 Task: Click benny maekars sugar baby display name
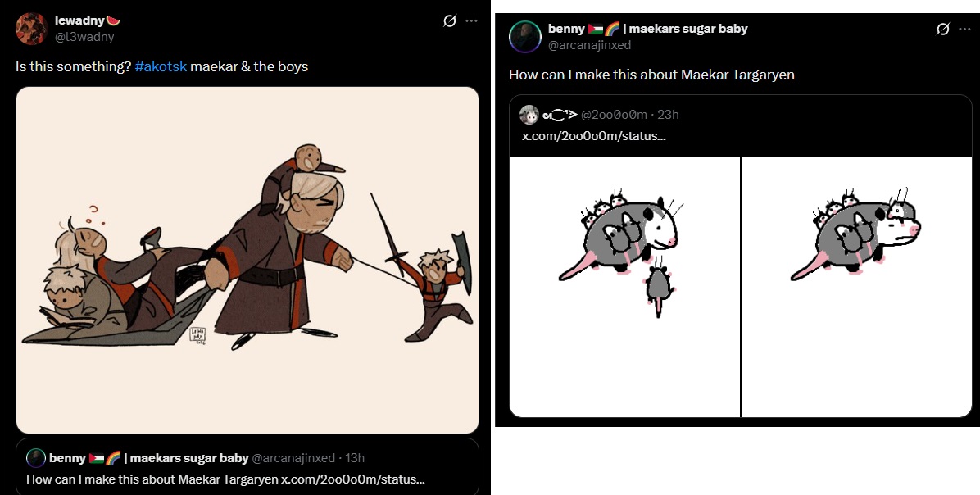point(647,29)
